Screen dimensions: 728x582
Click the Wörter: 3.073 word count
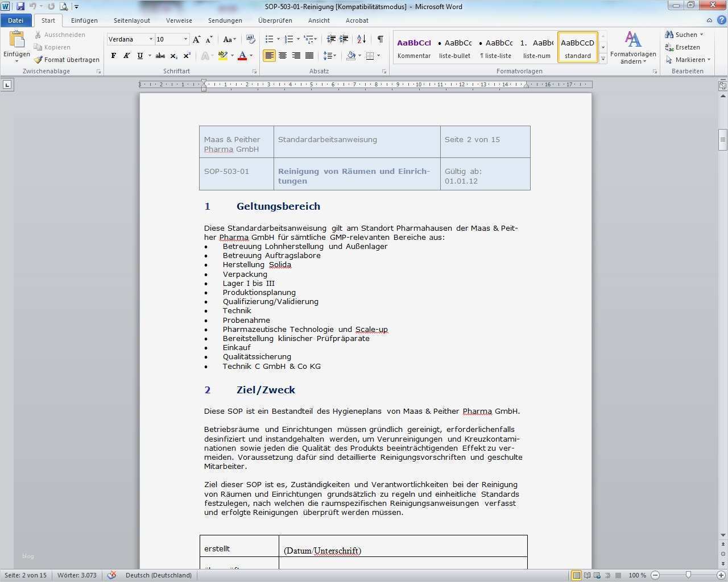[x=77, y=575]
